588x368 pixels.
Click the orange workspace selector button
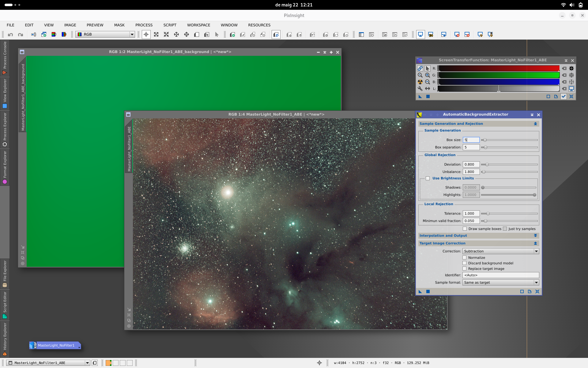[108, 363]
